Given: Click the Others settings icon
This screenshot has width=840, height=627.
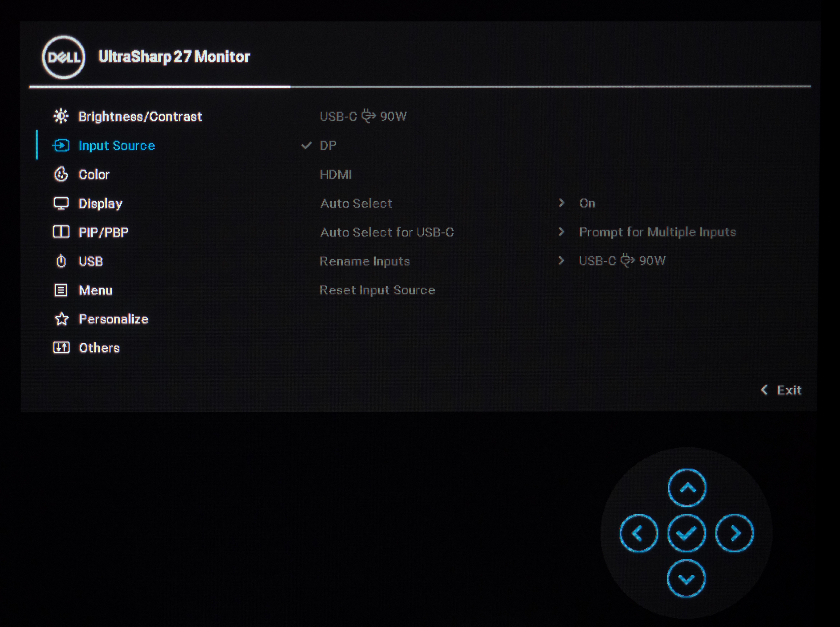Looking at the screenshot, I should point(61,348).
